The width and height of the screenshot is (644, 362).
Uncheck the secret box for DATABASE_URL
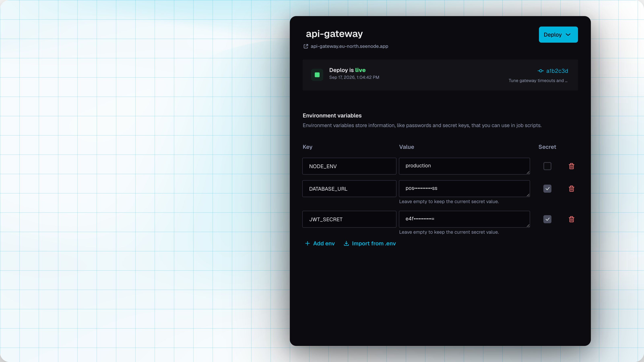pyautogui.click(x=547, y=189)
